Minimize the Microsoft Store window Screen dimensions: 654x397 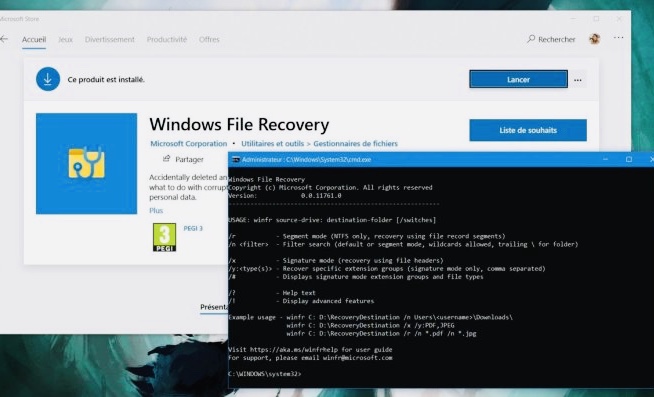pyautogui.click(x=574, y=19)
